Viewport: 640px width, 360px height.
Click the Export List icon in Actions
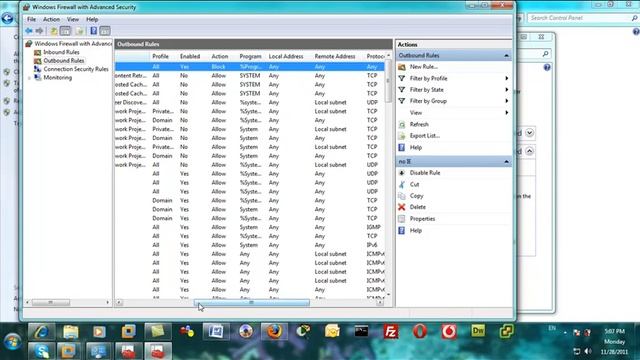pos(402,136)
